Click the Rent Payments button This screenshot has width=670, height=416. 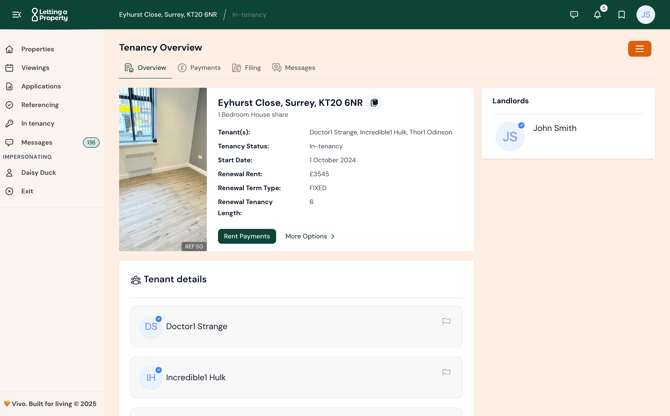click(247, 237)
